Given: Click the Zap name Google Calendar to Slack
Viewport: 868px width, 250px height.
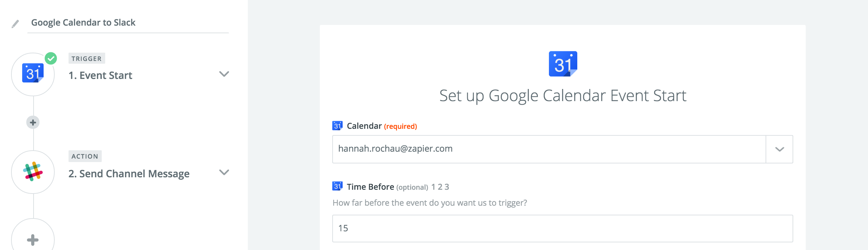Looking at the screenshot, I should click(83, 23).
